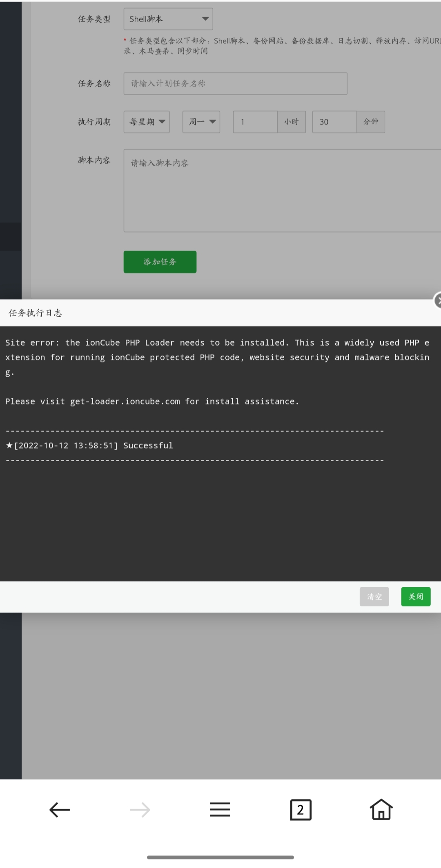Close the task log dialog with X icon
441x868 pixels.
coord(438,301)
